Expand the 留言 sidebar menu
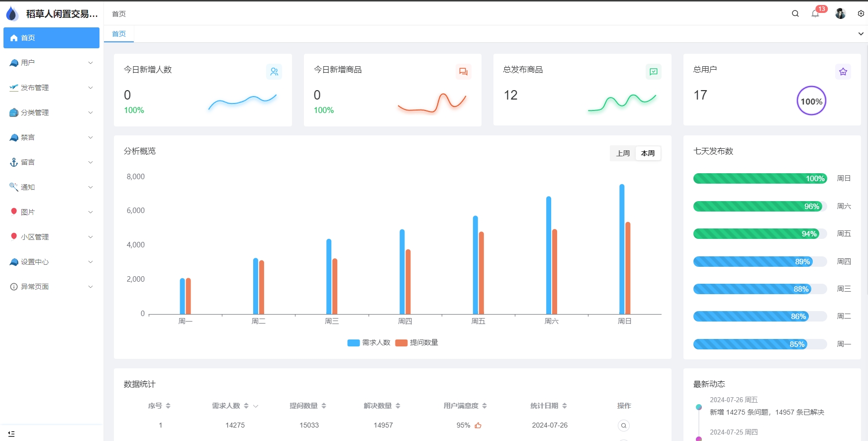 coord(51,162)
